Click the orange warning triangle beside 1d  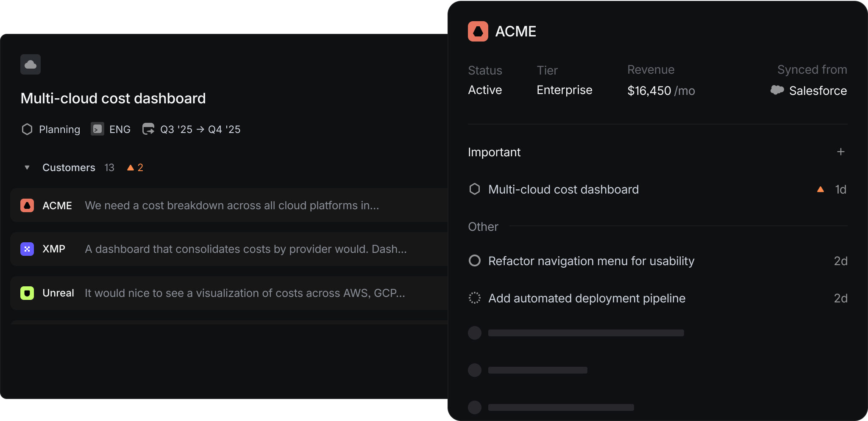821,189
